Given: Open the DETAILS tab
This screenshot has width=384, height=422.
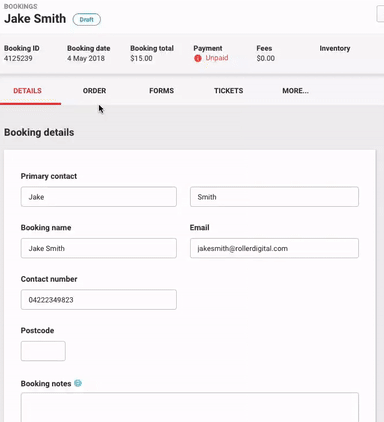Looking at the screenshot, I should coord(27,91).
